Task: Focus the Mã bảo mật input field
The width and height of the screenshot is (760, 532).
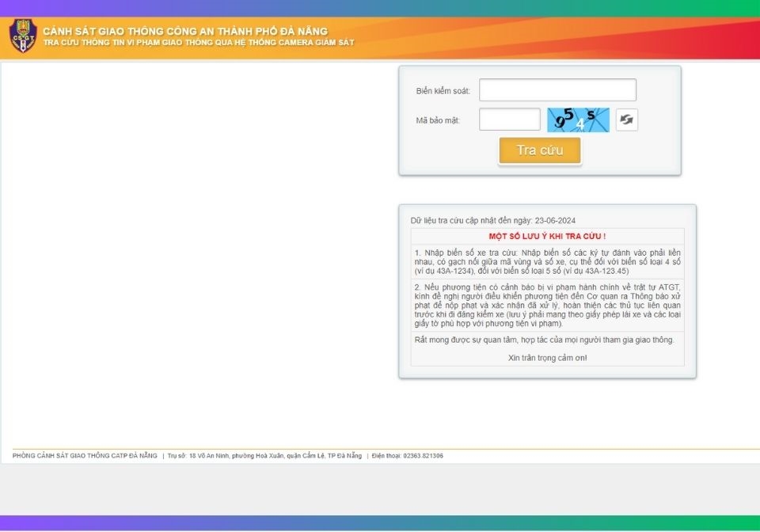Action: pyautogui.click(x=509, y=120)
